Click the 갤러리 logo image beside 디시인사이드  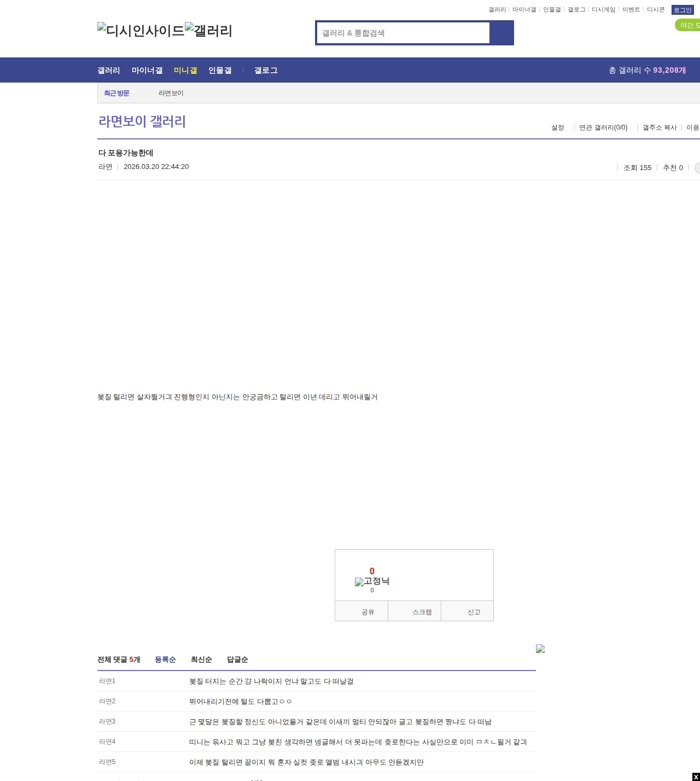coord(209,31)
